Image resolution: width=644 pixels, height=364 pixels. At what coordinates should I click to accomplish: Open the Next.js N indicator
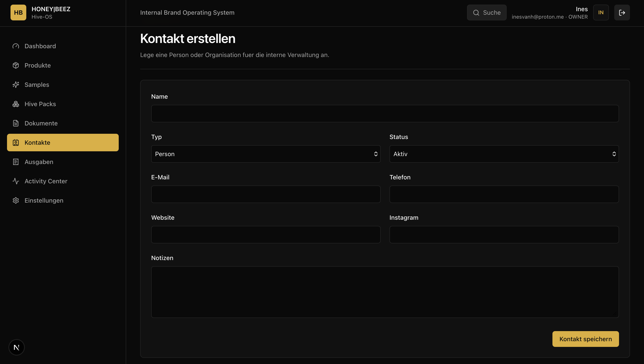pos(16,347)
